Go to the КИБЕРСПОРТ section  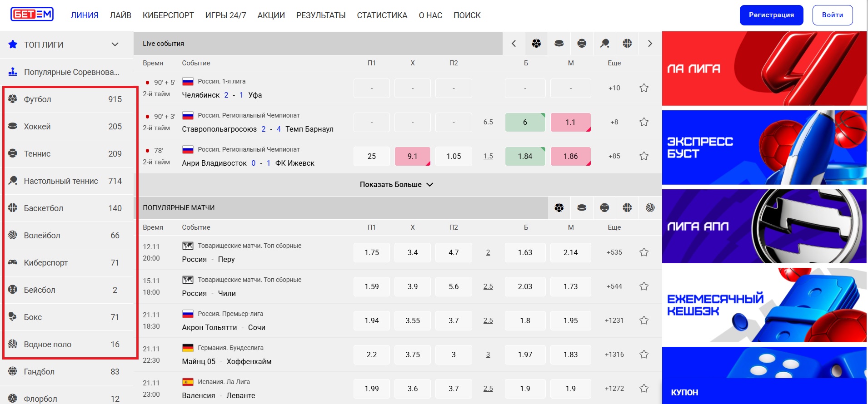168,15
